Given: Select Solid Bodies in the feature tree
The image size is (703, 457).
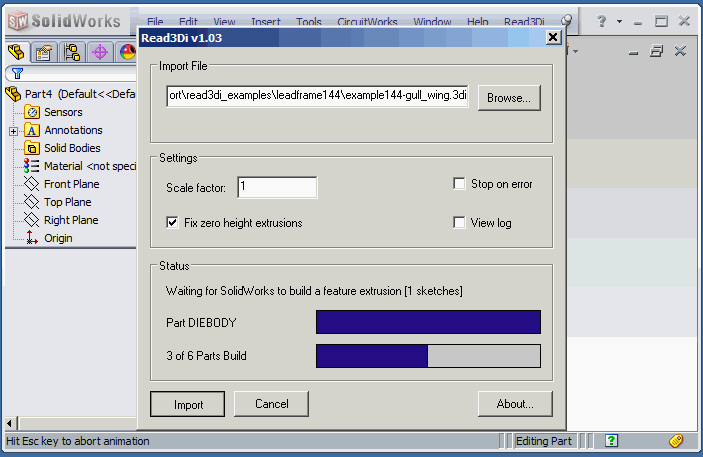Looking at the screenshot, I should 72,148.
